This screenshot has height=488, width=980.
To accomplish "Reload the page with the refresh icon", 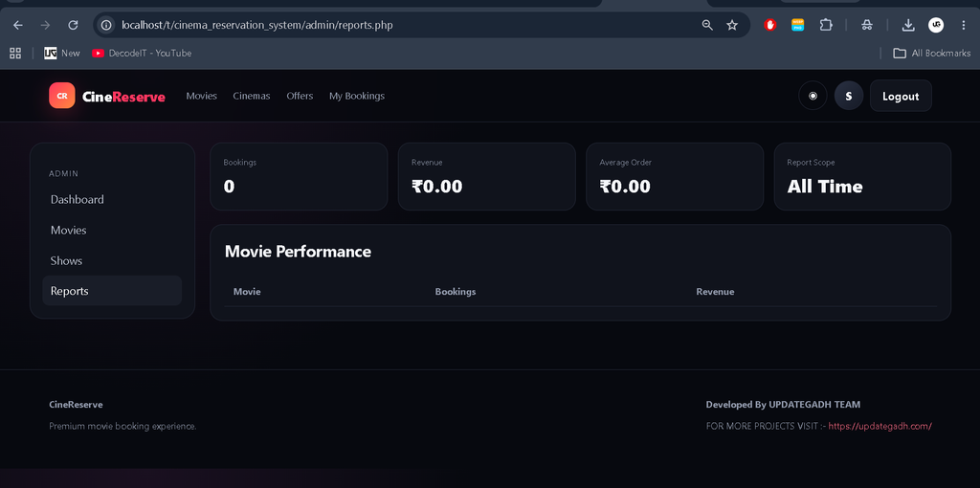I will click(73, 25).
